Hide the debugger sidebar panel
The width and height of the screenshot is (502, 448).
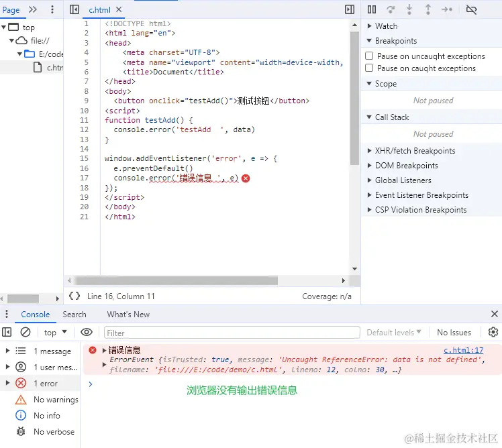pyautogui.click(x=350, y=9)
